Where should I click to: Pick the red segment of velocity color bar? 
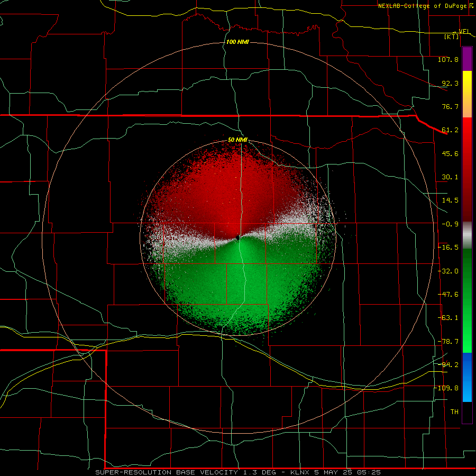click(x=467, y=169)
